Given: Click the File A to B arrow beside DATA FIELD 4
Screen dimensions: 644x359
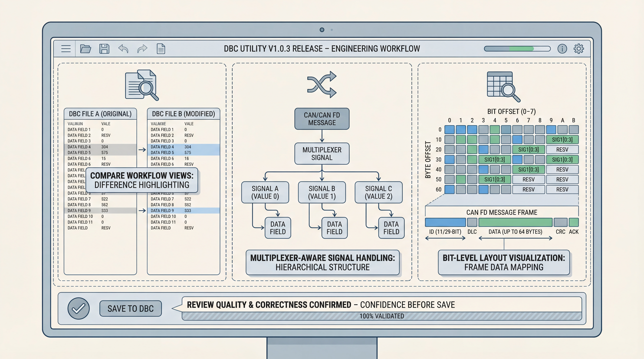Looking at the screenshot, I should coord(142,150).
